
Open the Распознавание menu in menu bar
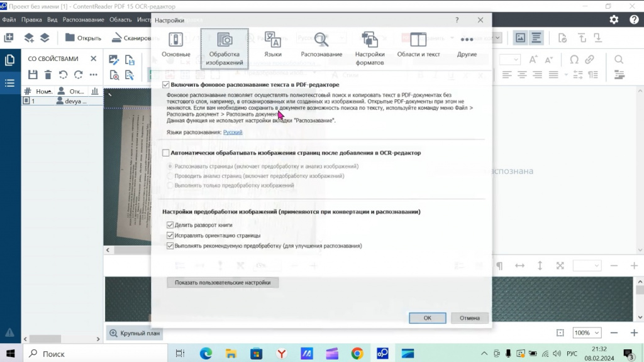(84, 19)
